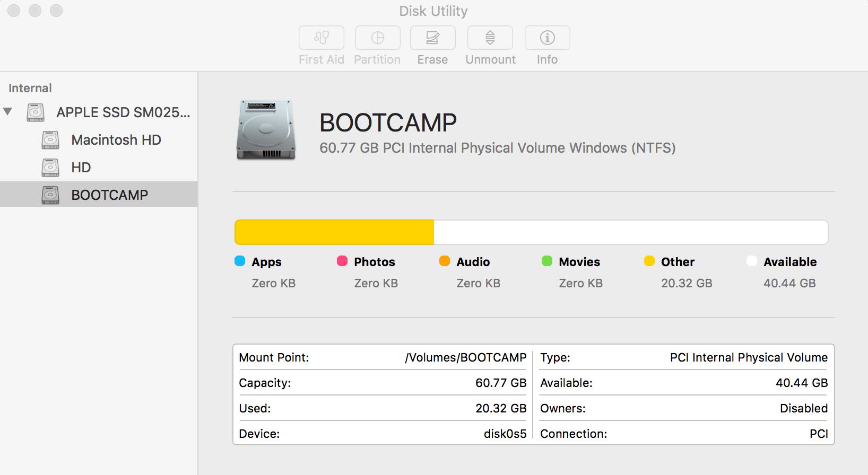Click the Erase toolbar icon
Screen dimensions: 868x475
tap(433, 38)
